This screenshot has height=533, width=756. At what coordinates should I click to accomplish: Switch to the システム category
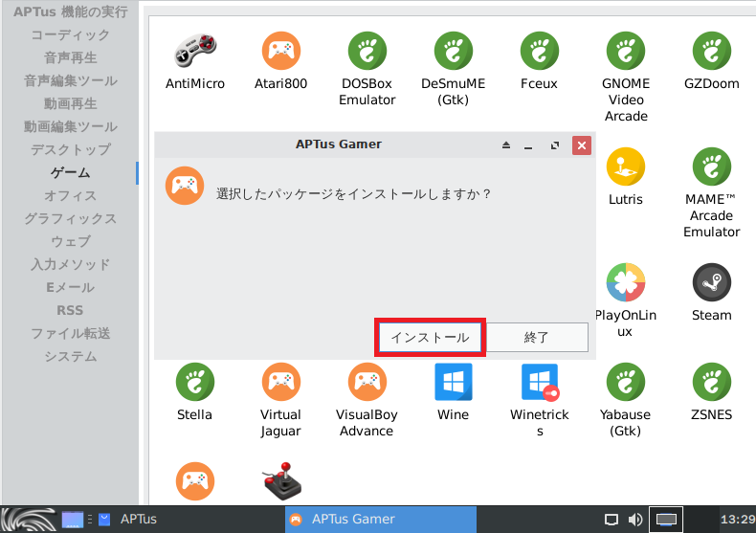coord(71,356)
